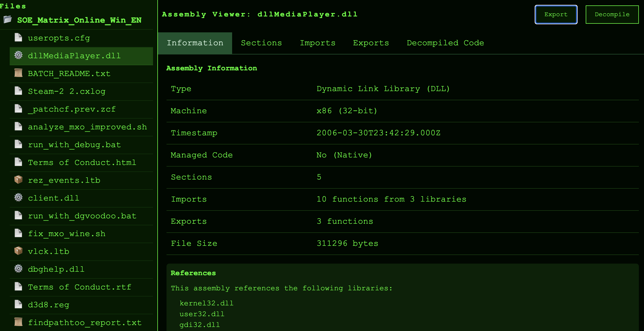The image size is (644, 331).
Task: Open Terms of Conduct.html file
Action: click(x=82, y=163)
